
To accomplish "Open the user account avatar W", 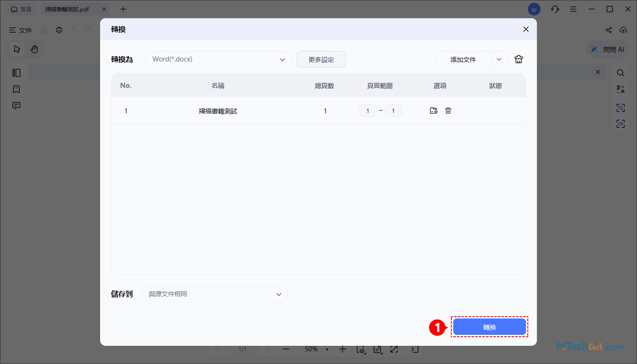I will click(534, 9).
